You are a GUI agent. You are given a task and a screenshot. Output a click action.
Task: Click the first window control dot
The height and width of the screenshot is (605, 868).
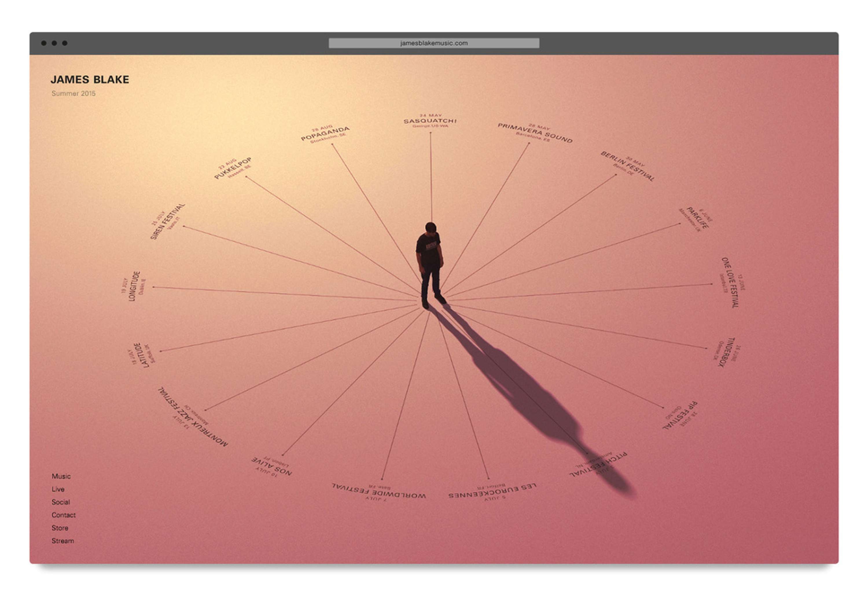tap(44, 43)
